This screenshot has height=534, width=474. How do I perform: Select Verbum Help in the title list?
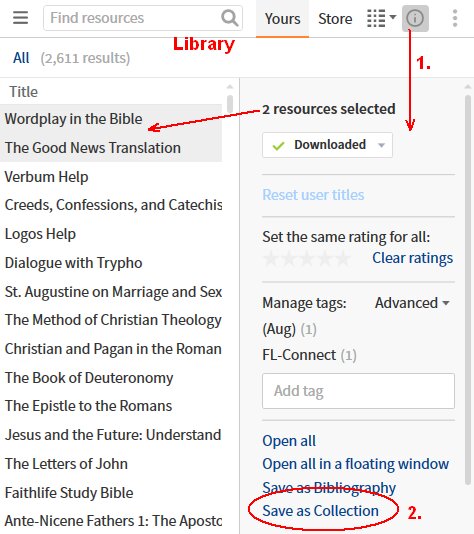[46, 177]
